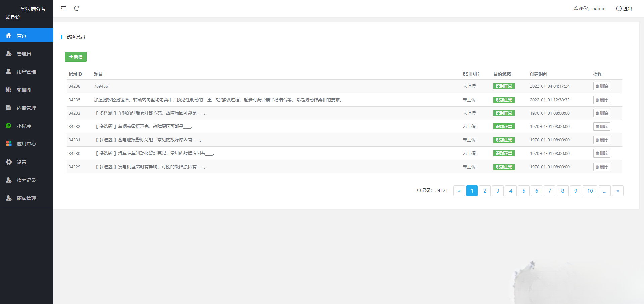Click the 搜索记录 sidebar icon
The width and height of the screenshot is (644, 304).
(x=9, y=180)
